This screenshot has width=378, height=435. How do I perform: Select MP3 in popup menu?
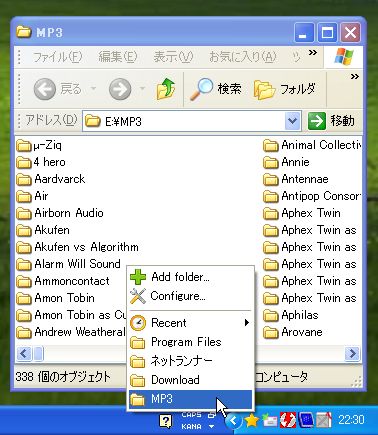click(x=190, y=399)
